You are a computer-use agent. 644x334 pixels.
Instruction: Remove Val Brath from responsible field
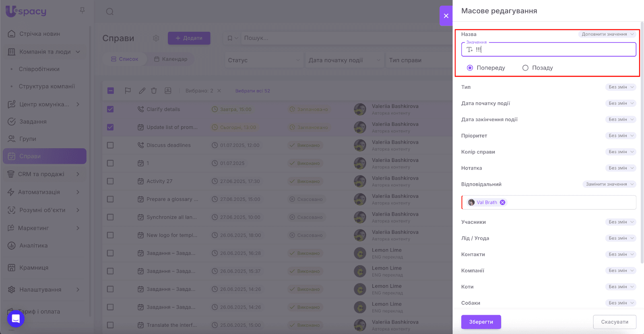tap(502, 203)
